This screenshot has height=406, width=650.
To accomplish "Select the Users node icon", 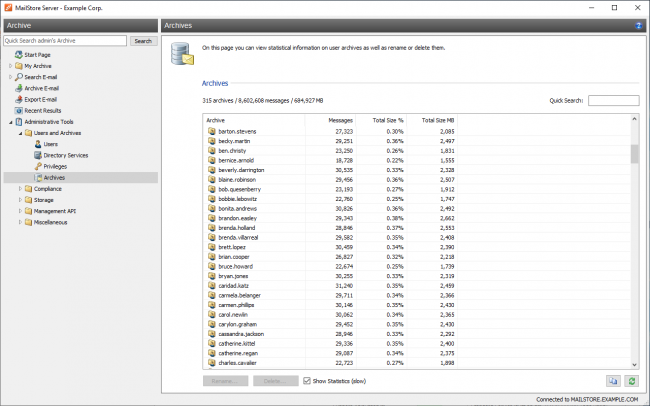I will [37, 144].
